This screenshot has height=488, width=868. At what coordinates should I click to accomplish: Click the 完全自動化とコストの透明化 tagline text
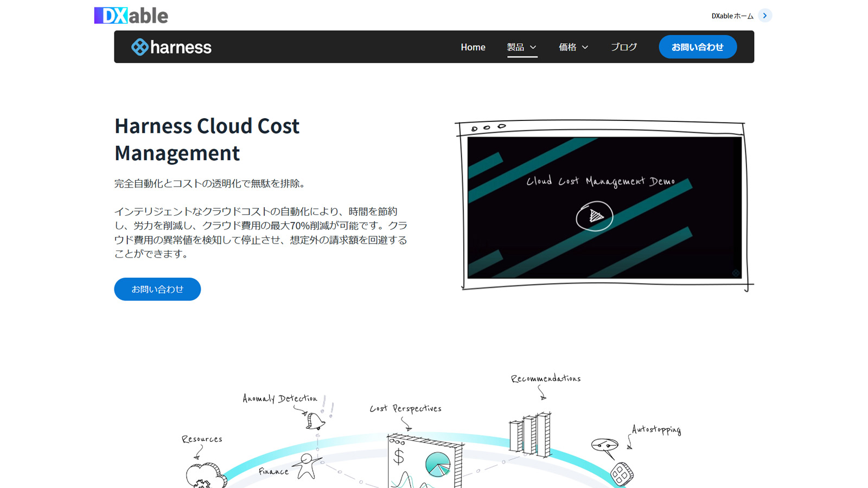[x=212, y=184]
